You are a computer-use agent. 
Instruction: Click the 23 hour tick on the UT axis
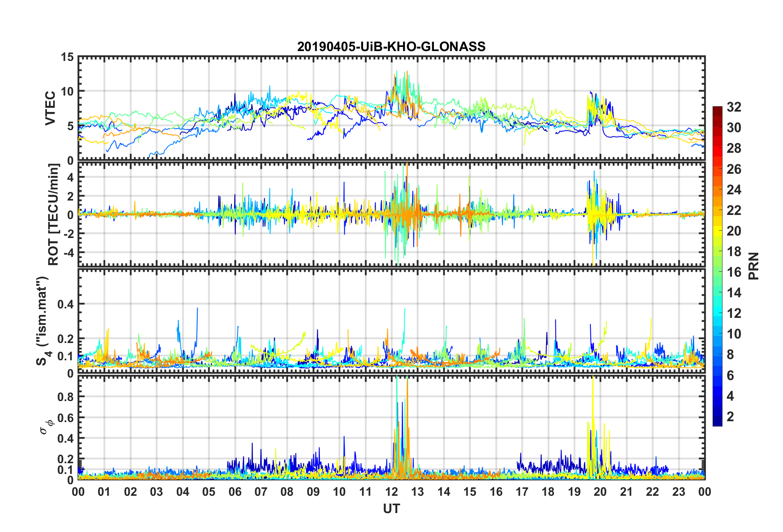(x=679, y=492)
